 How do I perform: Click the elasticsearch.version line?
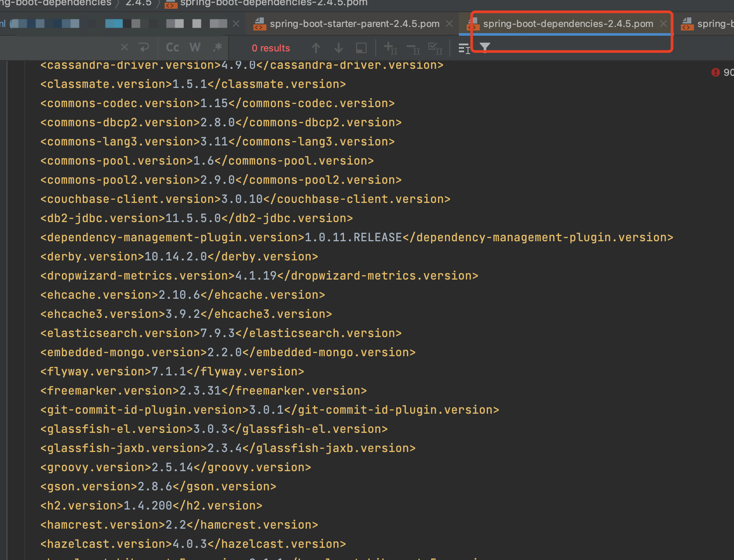(221, 333)
